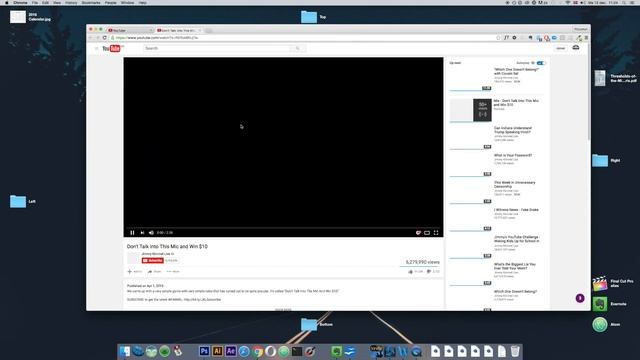Click the Chrome address bar
The height and width of the screenshot is (360, 640).
302,38
